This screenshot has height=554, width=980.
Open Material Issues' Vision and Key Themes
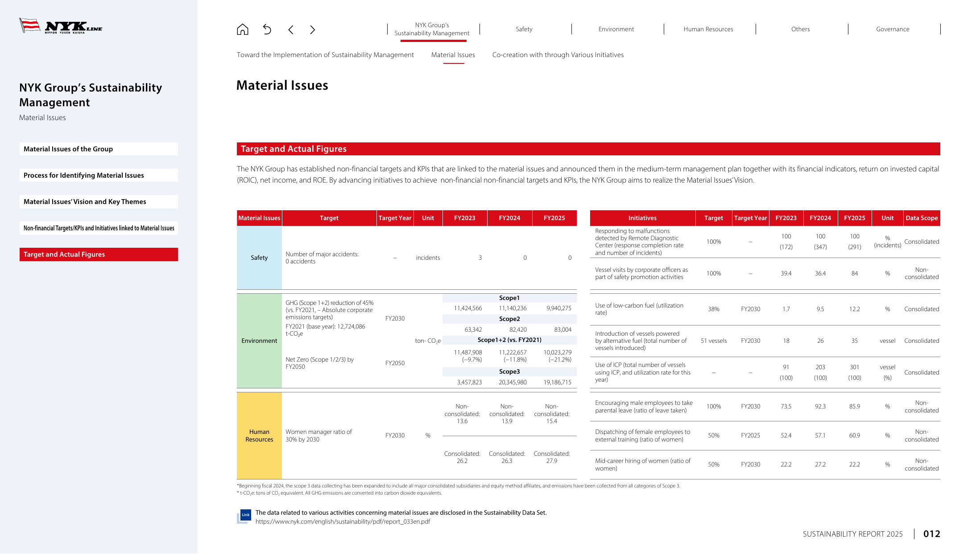click(x=99, y=202)
